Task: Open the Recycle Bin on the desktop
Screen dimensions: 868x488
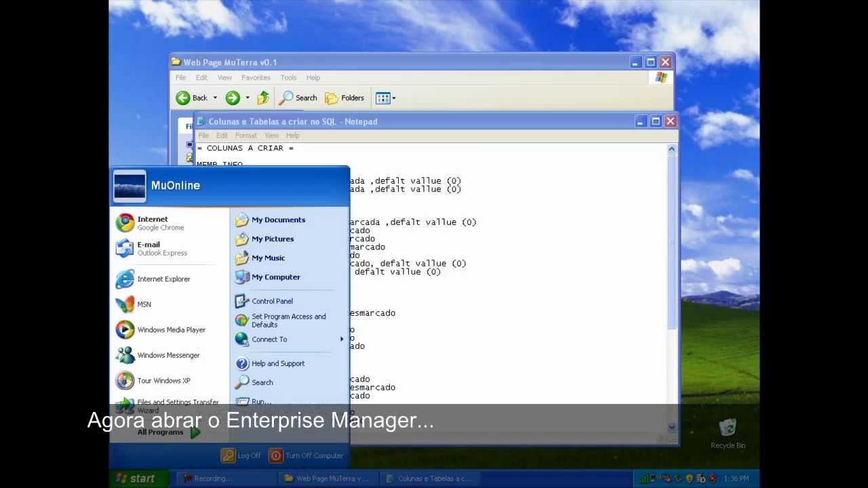Action: tap(728, 434)
